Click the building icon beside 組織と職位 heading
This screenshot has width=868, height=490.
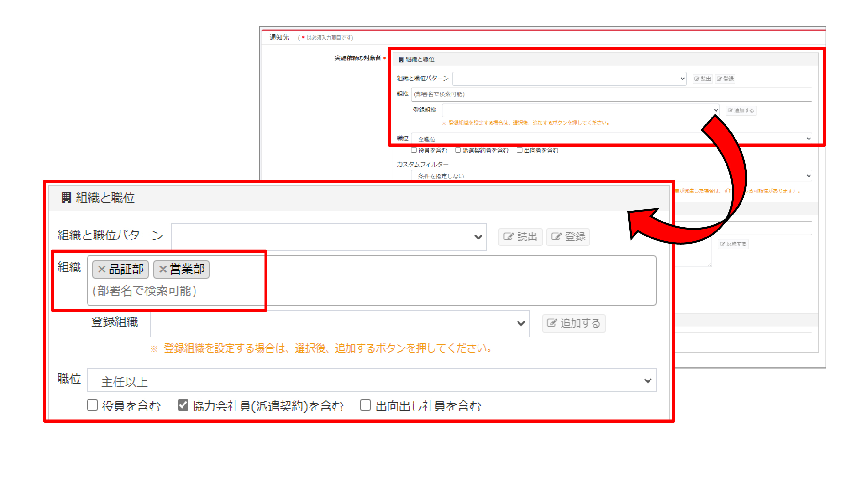point(66,197)
